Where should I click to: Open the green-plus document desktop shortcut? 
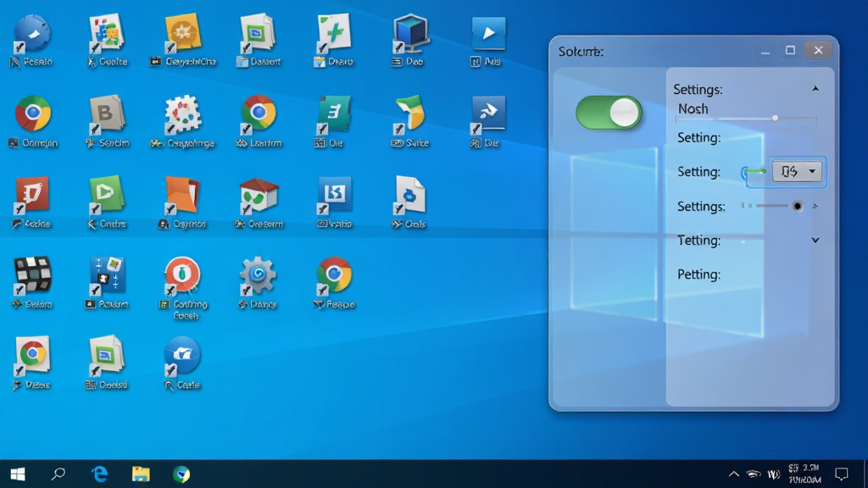[x=334, y=33]
